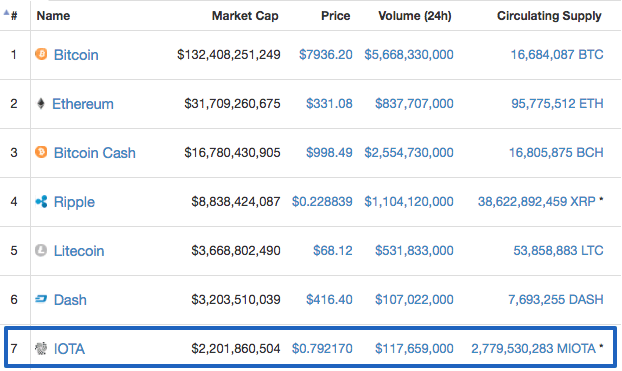Open the Ripple name link

[74, 202]
